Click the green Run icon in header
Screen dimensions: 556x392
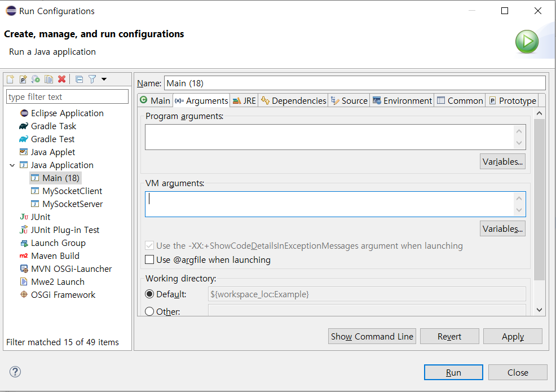coord(527,42)
